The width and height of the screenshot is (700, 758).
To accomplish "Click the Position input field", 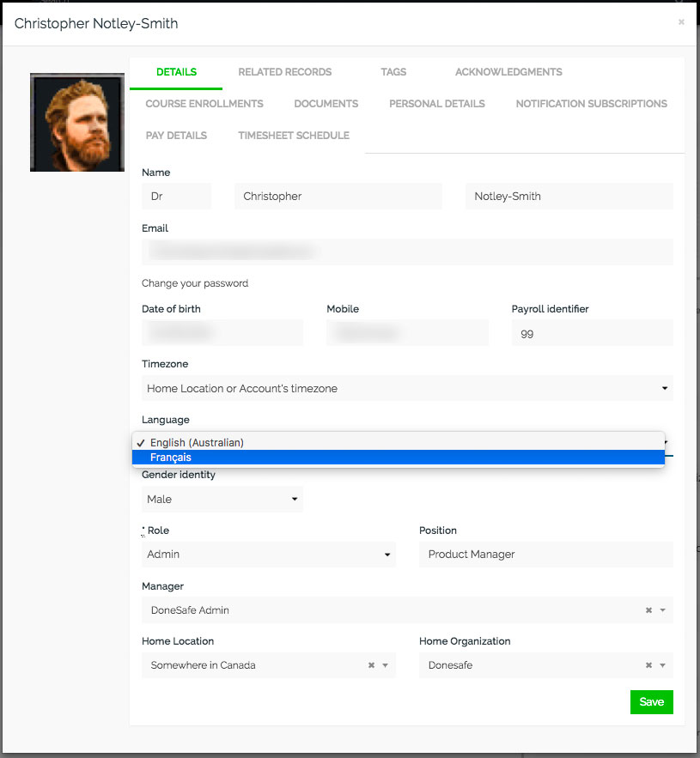I will [x=545, y=555].
